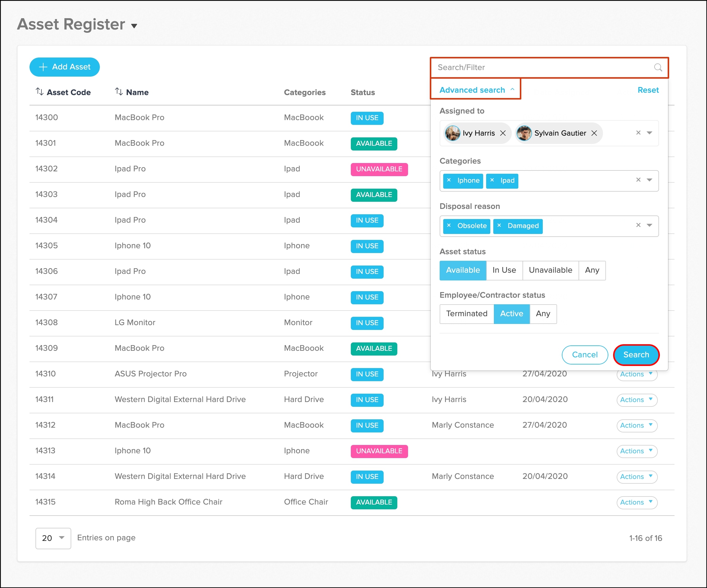Remove the Ipad category tag
This screenshot has width=707, height=588.
[x=492, y=180]
